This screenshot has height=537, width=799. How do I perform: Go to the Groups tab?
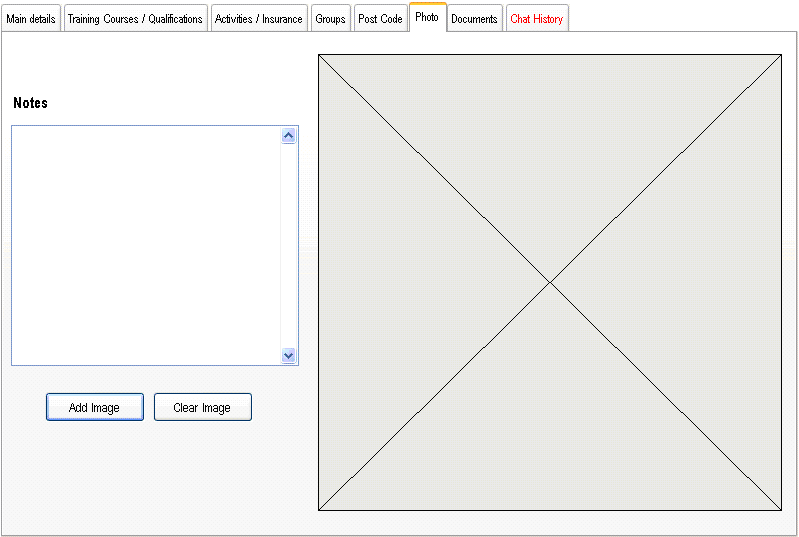coord(330,19)
